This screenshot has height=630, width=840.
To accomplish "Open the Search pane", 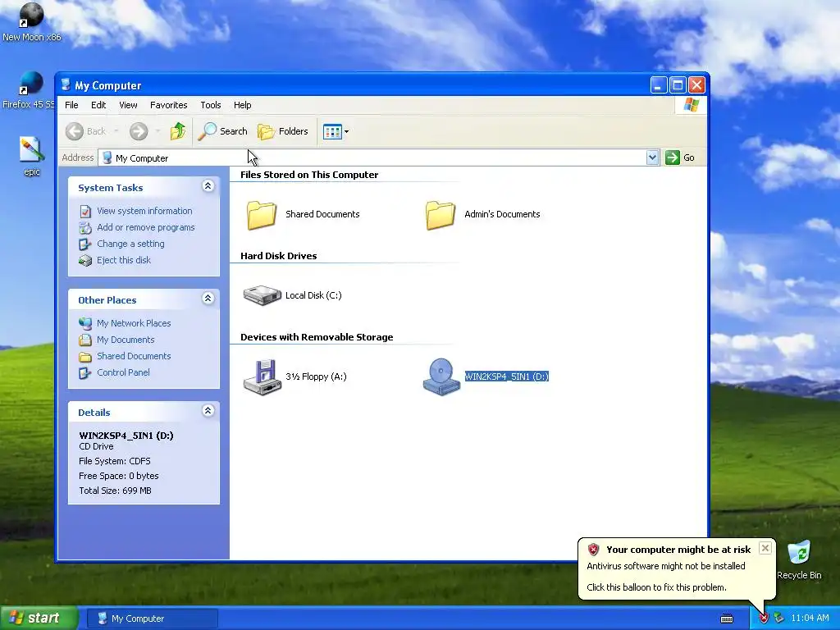I will pyautogui.click(x=223, y=131).
